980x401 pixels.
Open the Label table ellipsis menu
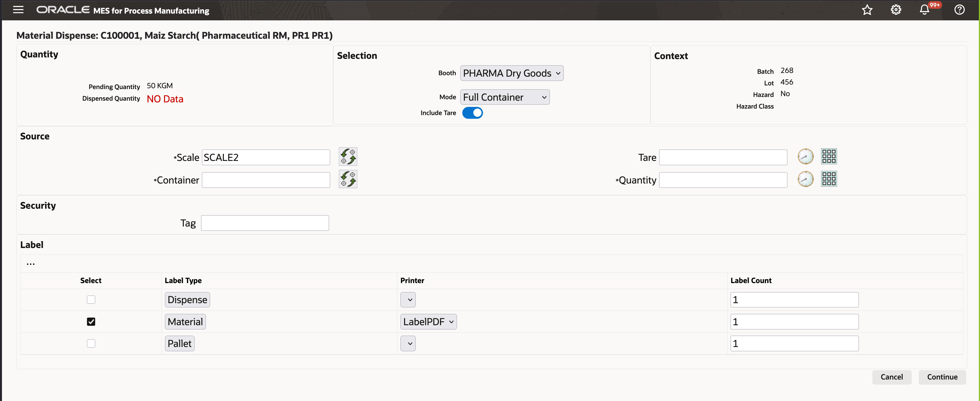point(31,264)
